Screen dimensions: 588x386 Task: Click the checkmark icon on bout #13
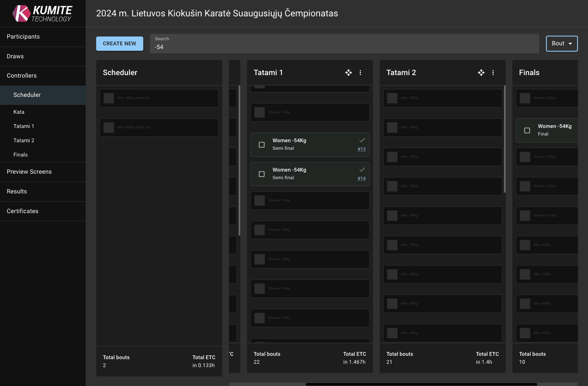pyautogui.click(x=362, y=140)
